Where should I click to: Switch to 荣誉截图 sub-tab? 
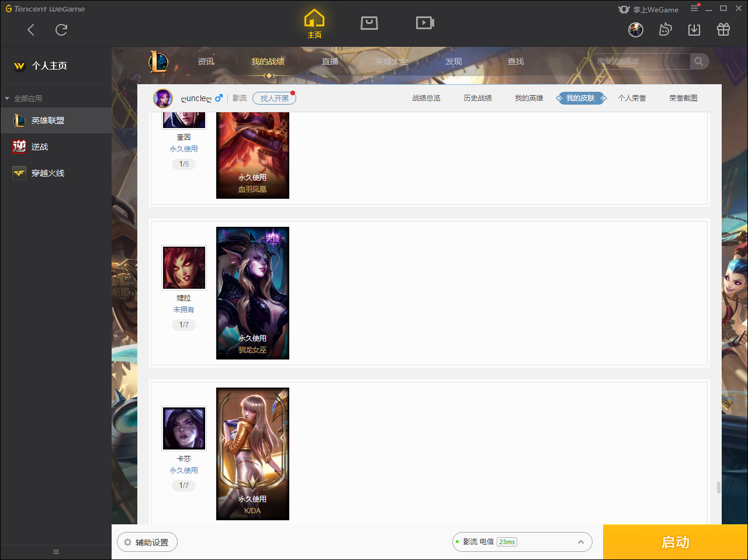coord(684,98)
